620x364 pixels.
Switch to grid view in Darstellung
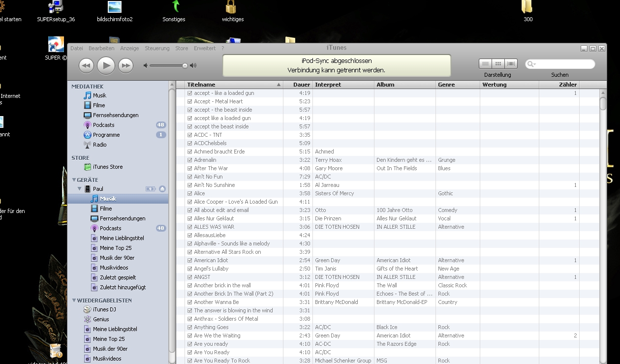(x=498, y=63)
